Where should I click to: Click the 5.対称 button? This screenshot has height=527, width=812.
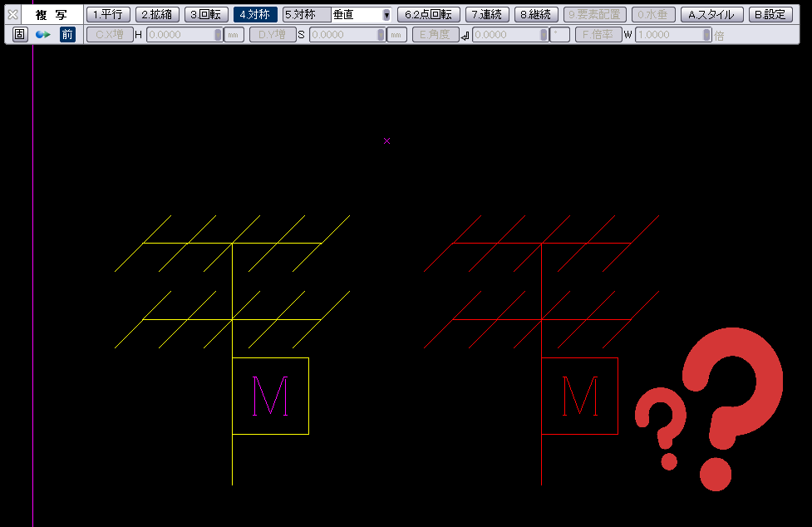click(x=305, y=14)
